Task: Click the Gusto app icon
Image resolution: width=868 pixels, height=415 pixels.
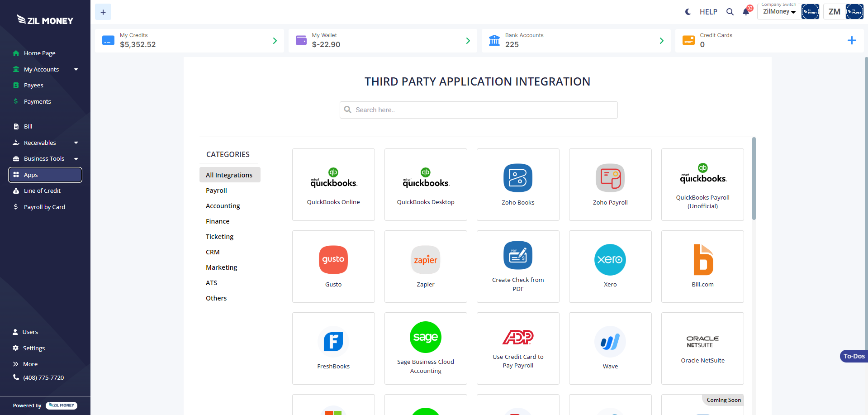Action: (x=333, y=260)
